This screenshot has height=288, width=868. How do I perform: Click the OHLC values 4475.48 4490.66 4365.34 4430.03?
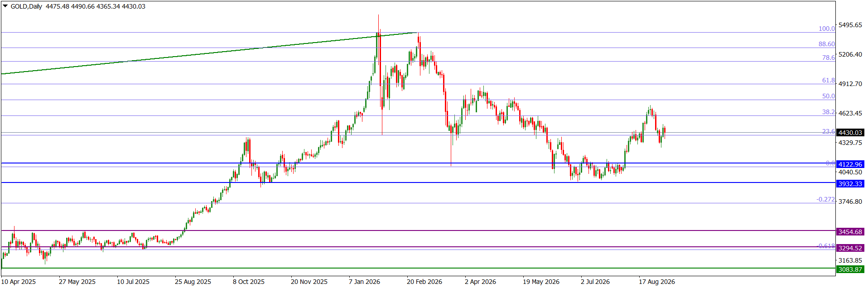click(x=96, y=6)
